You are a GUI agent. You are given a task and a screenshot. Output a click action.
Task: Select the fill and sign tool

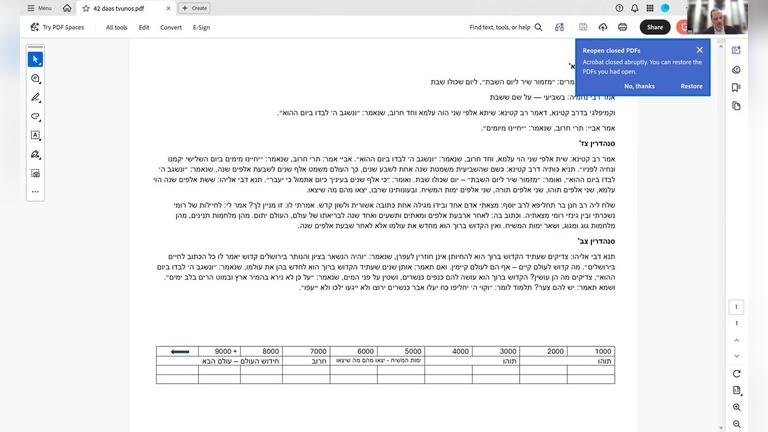[x=35, y=154]
